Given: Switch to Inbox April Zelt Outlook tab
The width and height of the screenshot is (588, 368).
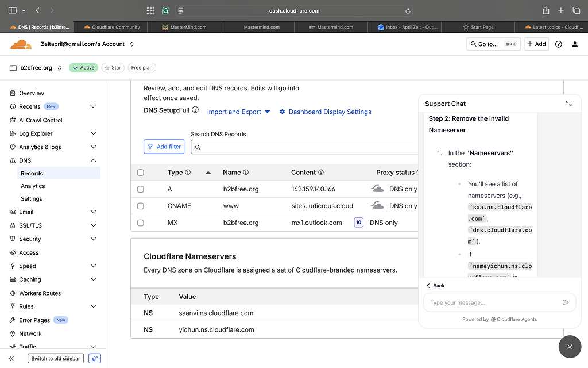Looking at the screenshot, I should coord(405,27).
